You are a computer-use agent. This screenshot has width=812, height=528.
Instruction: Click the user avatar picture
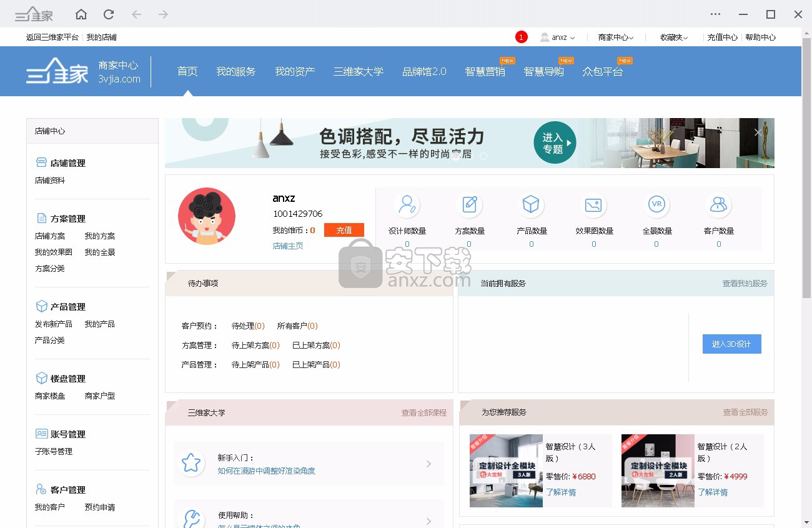[x=207, y=216]
